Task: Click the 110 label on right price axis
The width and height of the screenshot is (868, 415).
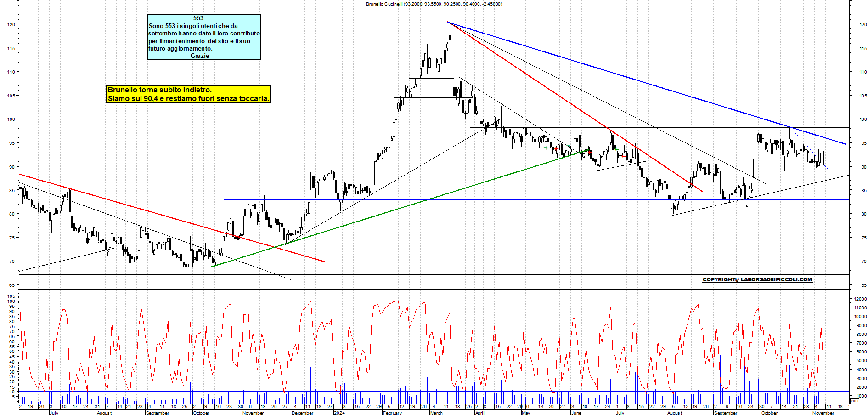Action: tap(863, 72)
